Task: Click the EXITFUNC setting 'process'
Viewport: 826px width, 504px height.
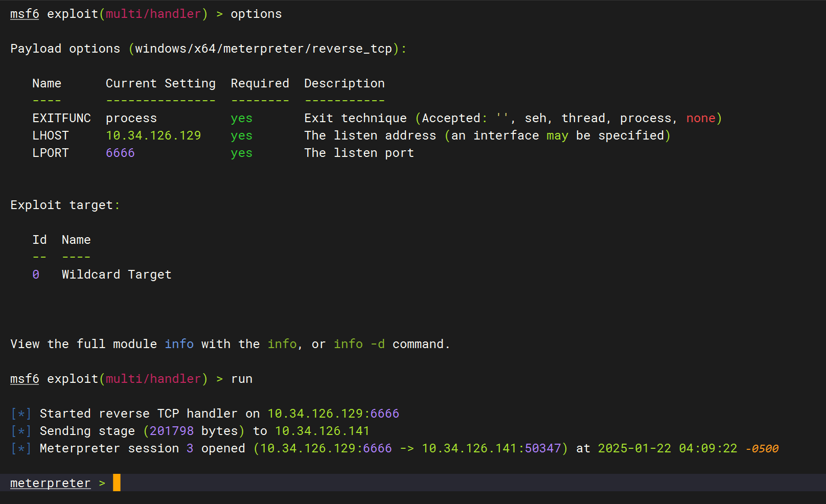Action: click(x=131, y=118)
